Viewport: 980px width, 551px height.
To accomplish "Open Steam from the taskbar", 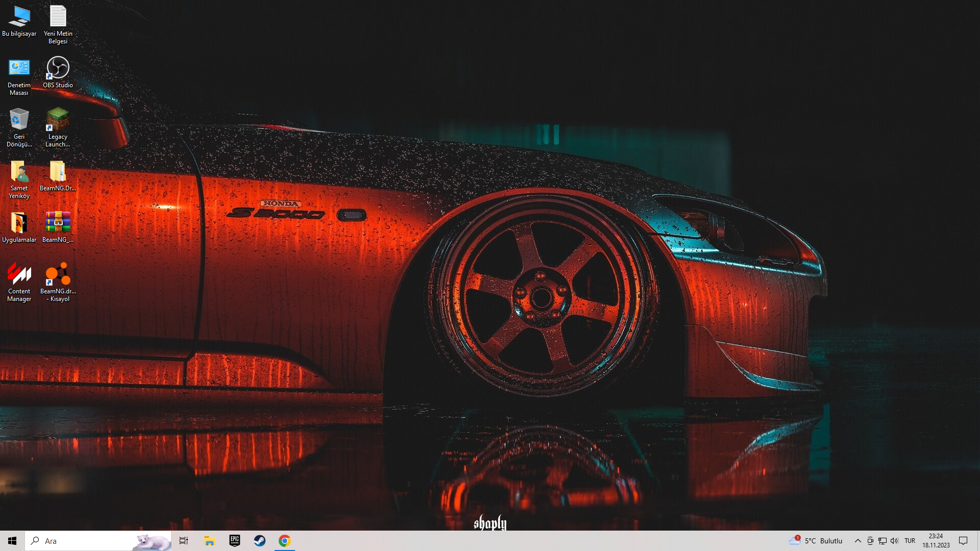I will tap(259, 541).
